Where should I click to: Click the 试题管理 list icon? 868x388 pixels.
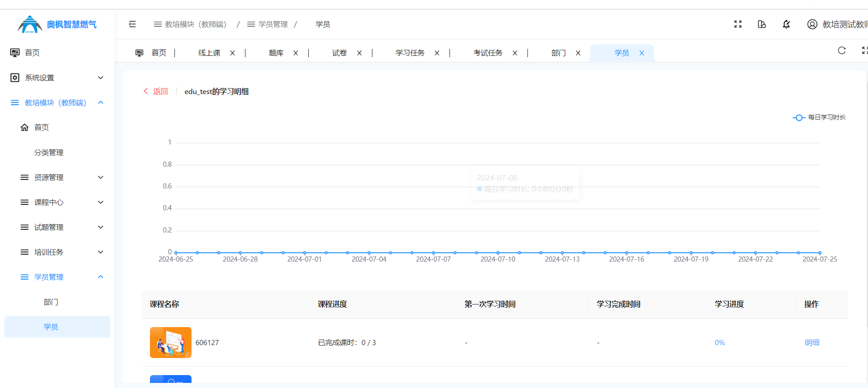pos(24,227)
